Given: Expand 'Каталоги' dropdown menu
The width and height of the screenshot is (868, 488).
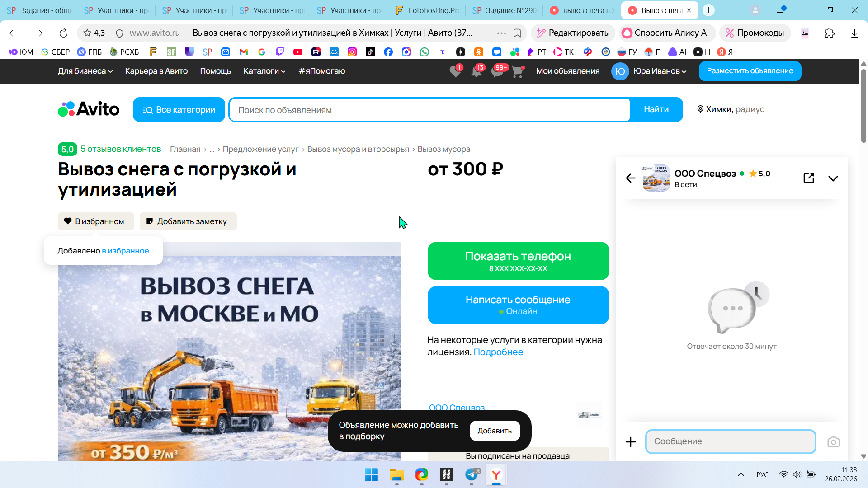Looking at the screenshot, I should click(264, 71).
